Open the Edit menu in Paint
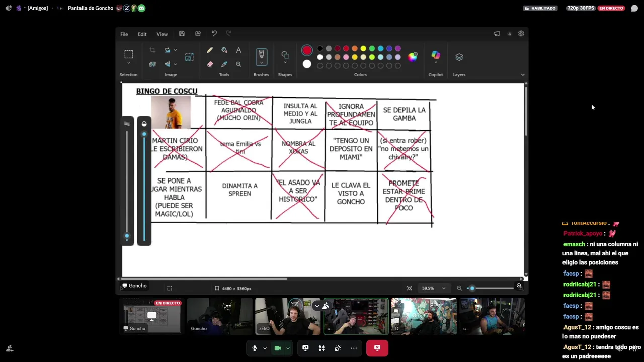 (142, 34)
